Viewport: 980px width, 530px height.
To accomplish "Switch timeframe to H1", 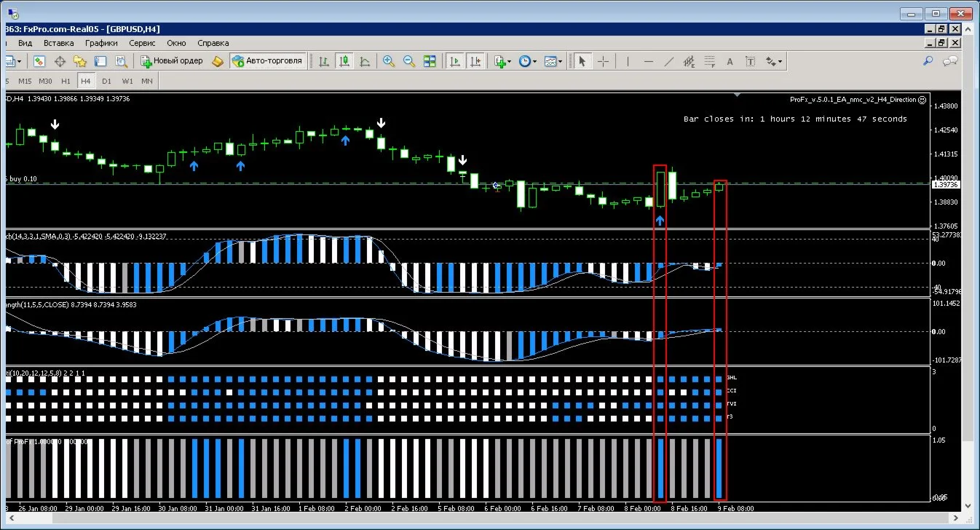I will [x=66, y=81].
